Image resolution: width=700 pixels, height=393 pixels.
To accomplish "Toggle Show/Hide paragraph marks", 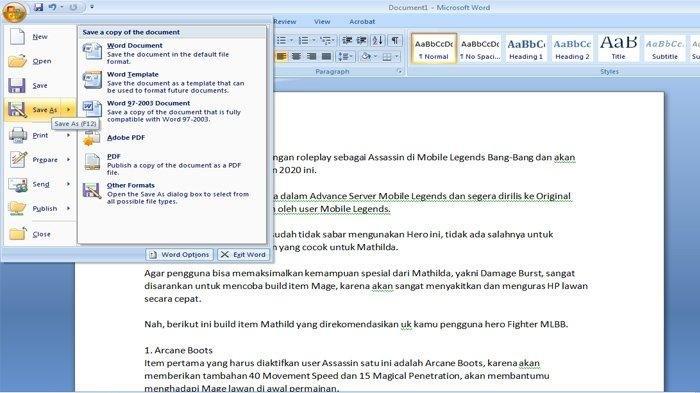I will coord(395,41).
